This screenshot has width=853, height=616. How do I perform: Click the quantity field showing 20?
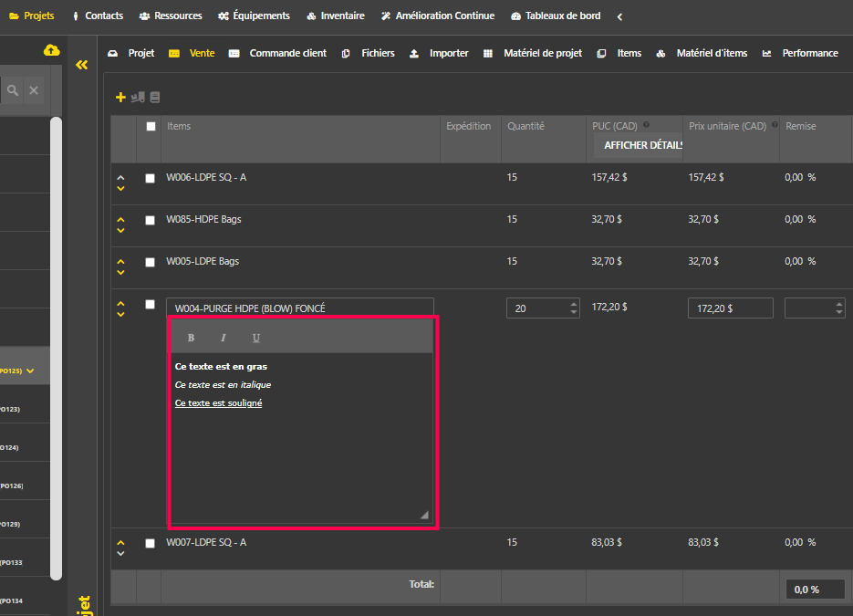(543, 308)
